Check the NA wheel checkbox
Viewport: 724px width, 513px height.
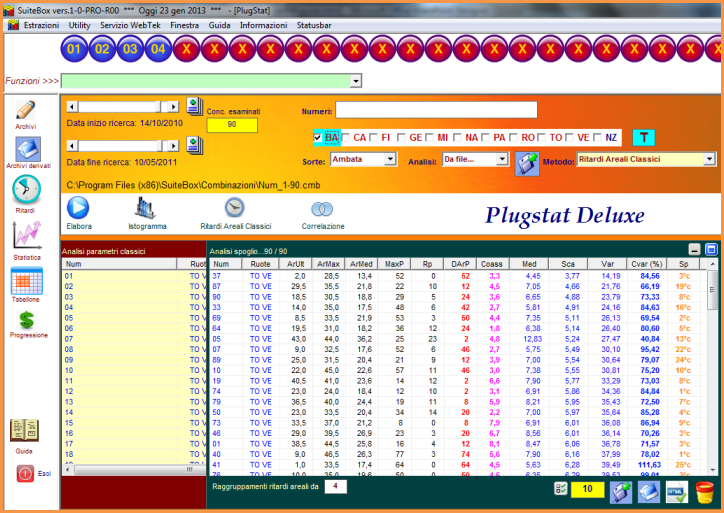(458, 138)
